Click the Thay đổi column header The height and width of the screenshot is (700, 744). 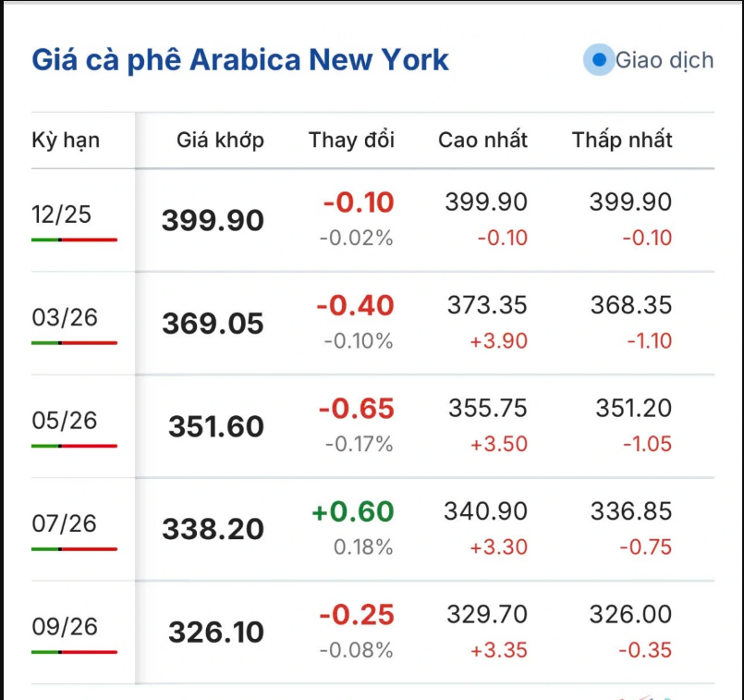click(351, 141)
